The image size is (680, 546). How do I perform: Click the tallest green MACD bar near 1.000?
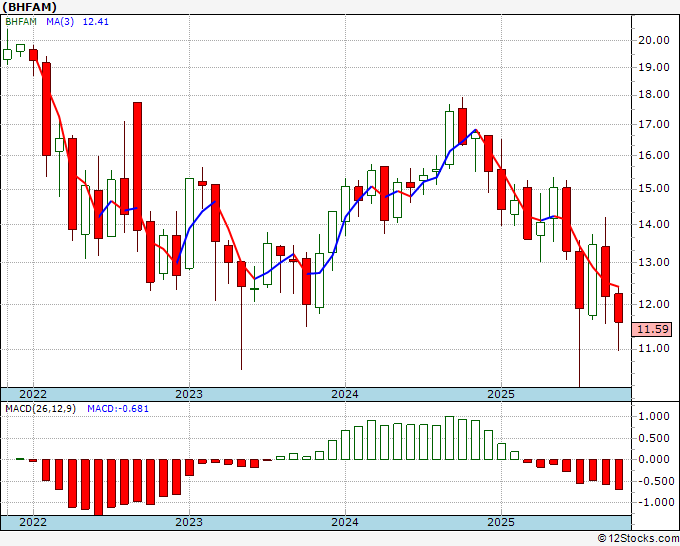pyautogui.click(x=450, y=438)
